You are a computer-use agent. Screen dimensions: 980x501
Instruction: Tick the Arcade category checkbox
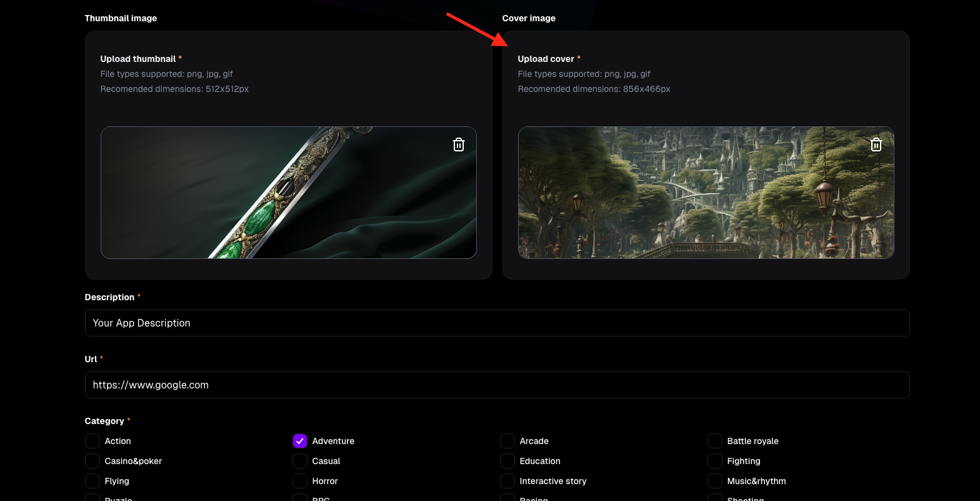[x=507, y=441]
